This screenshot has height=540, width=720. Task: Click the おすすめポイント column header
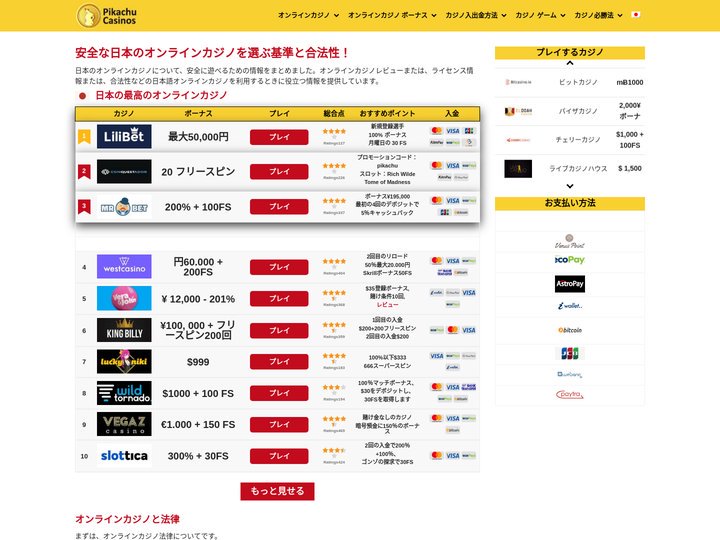[x=387, y=113]
